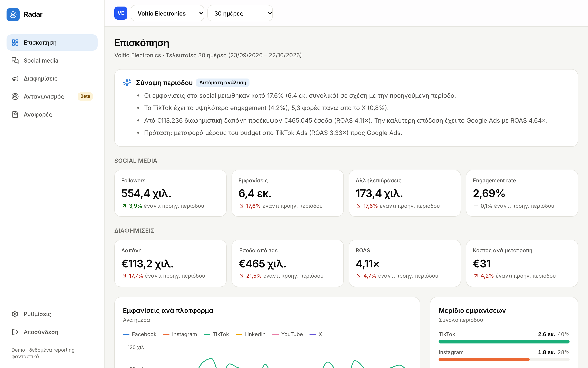Click the Radar app name
588x368 pixels.
[x=33, y=15]
